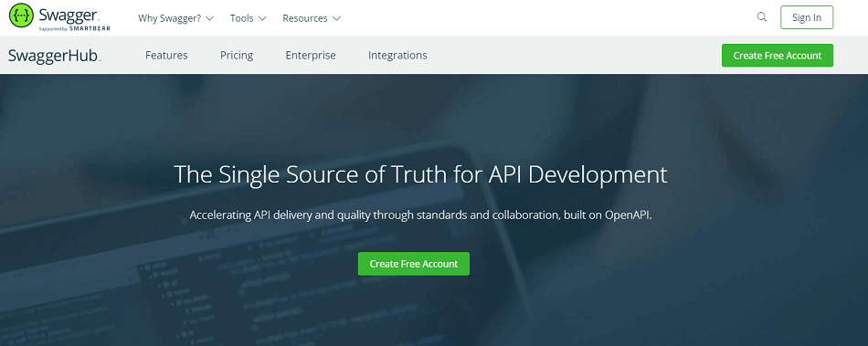
Task: Click the Accelerating API delivery subtitle text
Action: pos(420,215)
